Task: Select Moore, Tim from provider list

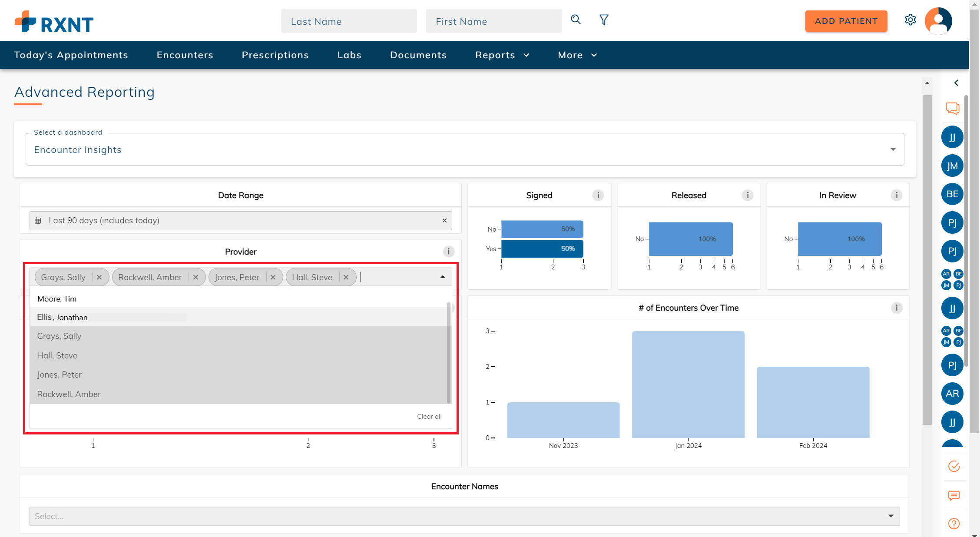Action: (238, 298)
